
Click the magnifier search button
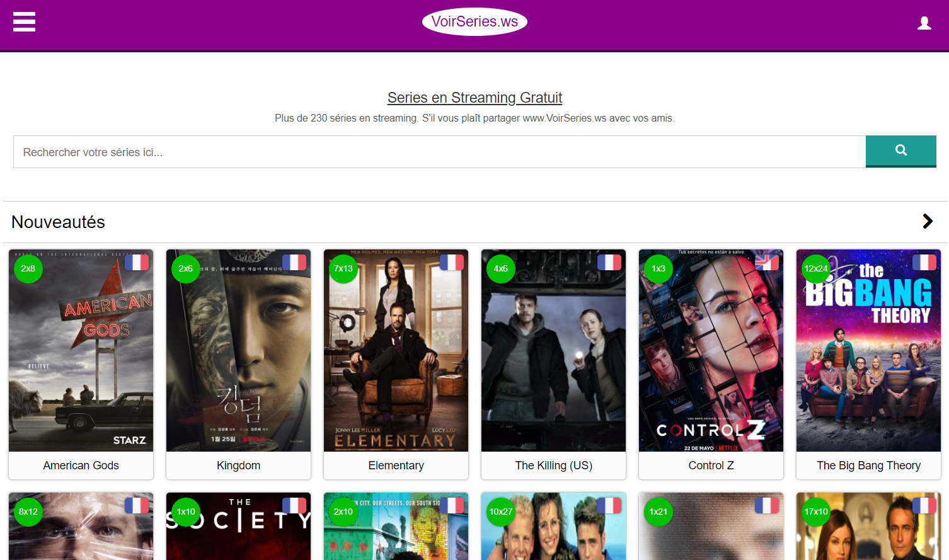(x=901, y=151)
